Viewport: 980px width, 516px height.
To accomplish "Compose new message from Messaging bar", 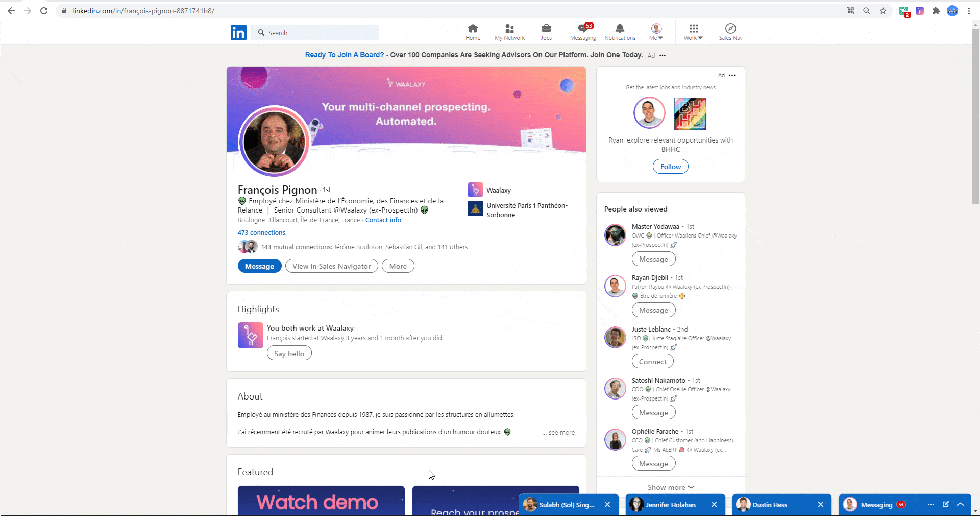I will (x=946, y=505).
